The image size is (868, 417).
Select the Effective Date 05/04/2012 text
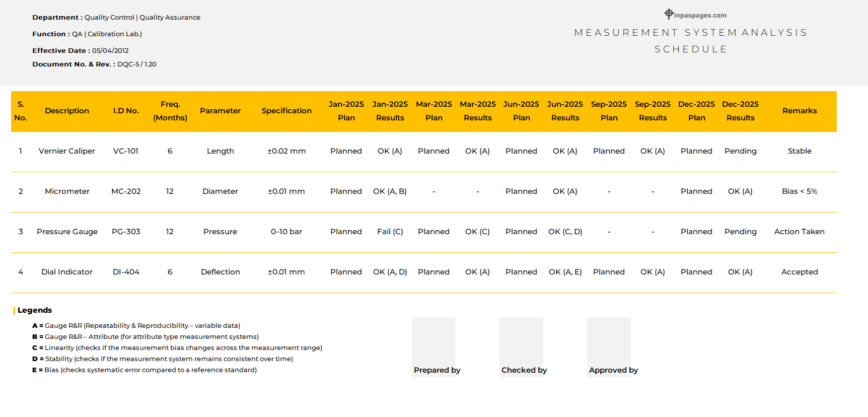pyautogui.click(x=81, y=51)
